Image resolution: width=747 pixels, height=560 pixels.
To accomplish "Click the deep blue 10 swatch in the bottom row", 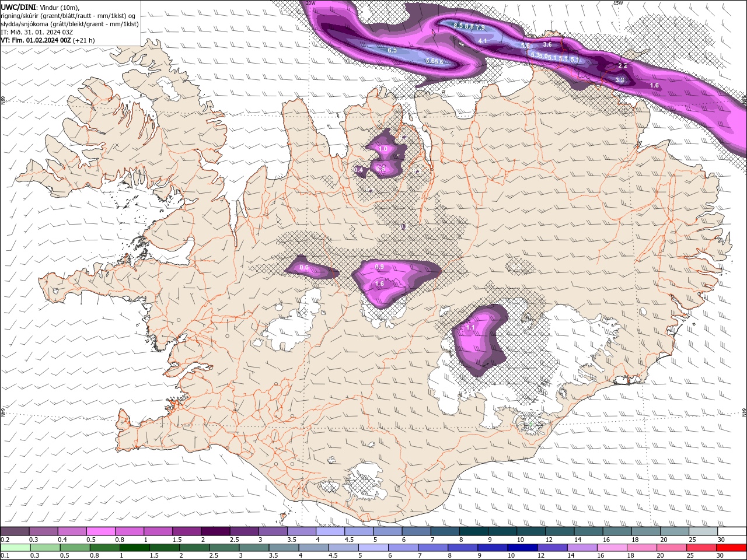I will (x=522, y=548).
